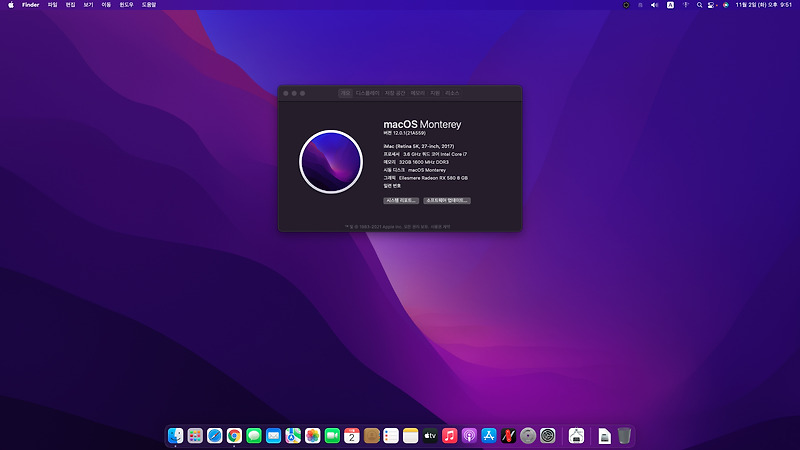Image resolution: width=800 pixels, height=450 pixels.
Task: Open the input source 'A' menu
Action: pyautogui.click(x=670, y=5)
